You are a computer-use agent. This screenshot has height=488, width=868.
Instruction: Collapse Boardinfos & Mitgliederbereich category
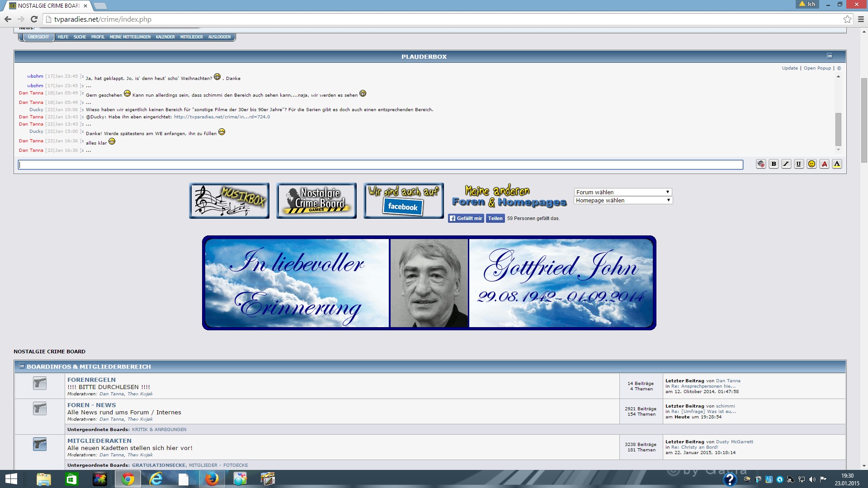(x=22, y=366)
